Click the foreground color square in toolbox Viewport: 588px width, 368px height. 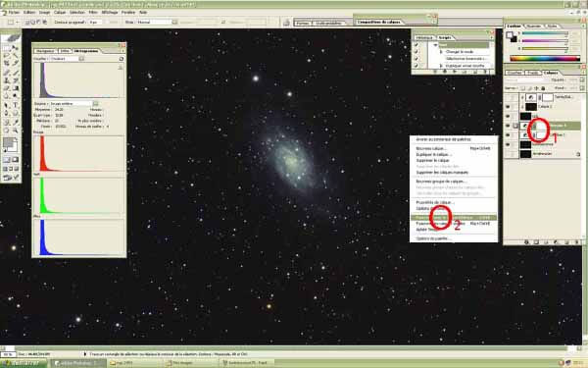coord(8,142)
